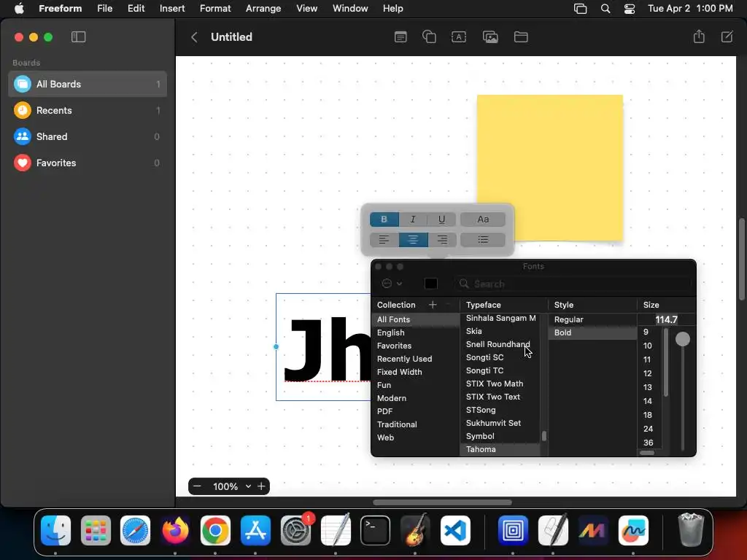
Task: Open Control Center in menu bar
Action: coord(630,9)
